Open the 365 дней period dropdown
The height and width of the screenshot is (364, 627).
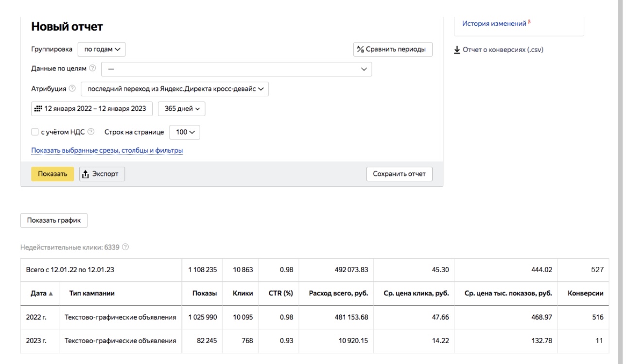[182, 108]
